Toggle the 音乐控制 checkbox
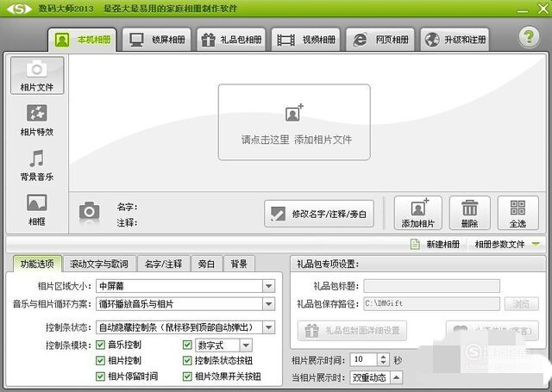This screenshot has width=552, height=392. pyautogui.click(x=101, y=345)
